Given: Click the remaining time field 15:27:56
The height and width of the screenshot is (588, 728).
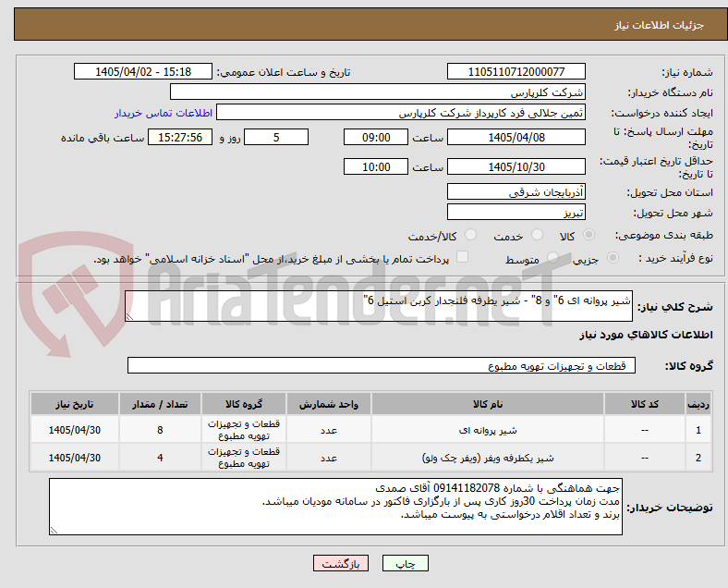Looking at the screenshot, I should point(180,138).
